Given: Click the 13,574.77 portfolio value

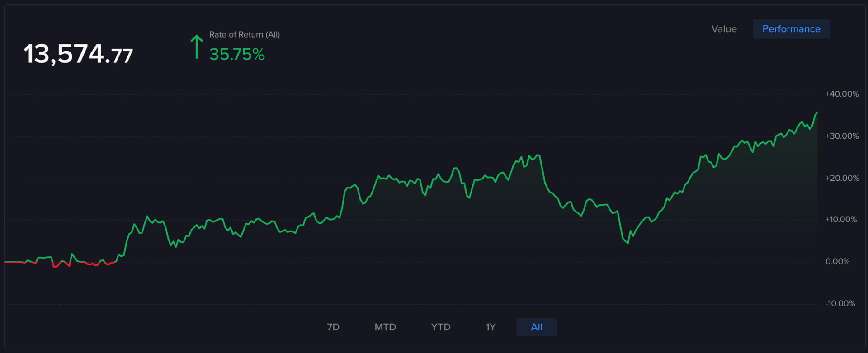Looking at the screenshot, I should (x=78, y=54).
